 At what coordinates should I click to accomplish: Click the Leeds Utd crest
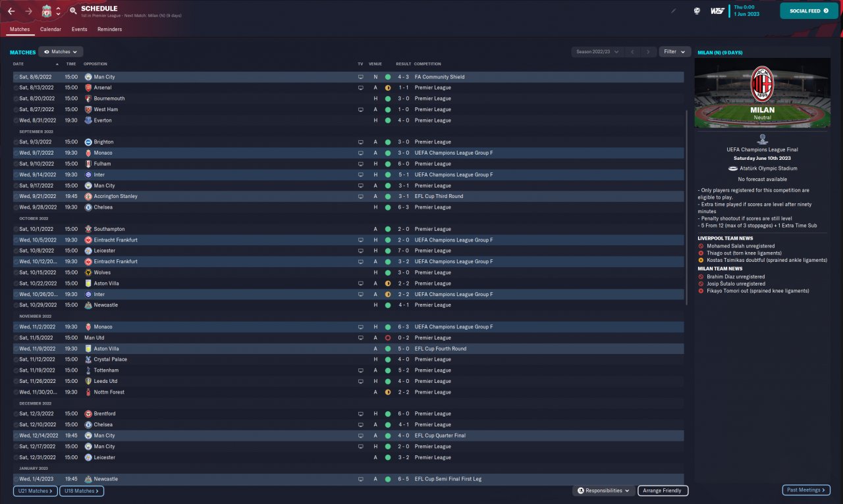88,381
